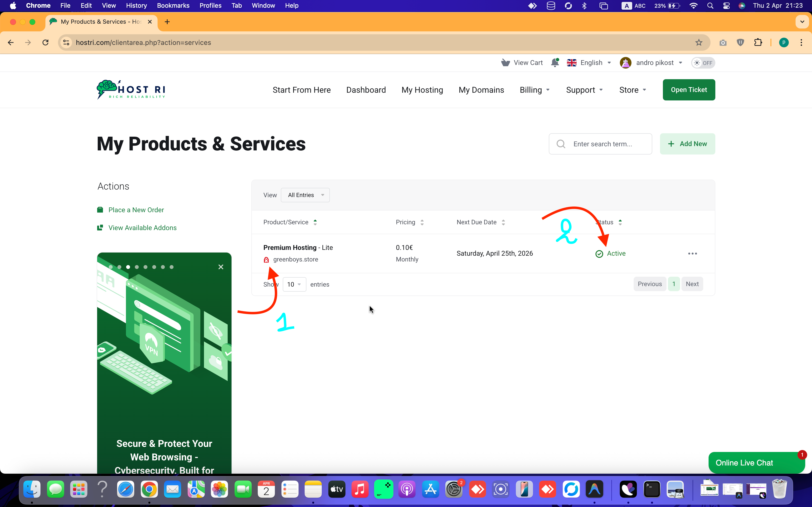Image resolution: width=812 pixels, height=507 pixels.
Task: Click the red SSL lock icon beside greenboys.store
Action: (x=266, y=260)
